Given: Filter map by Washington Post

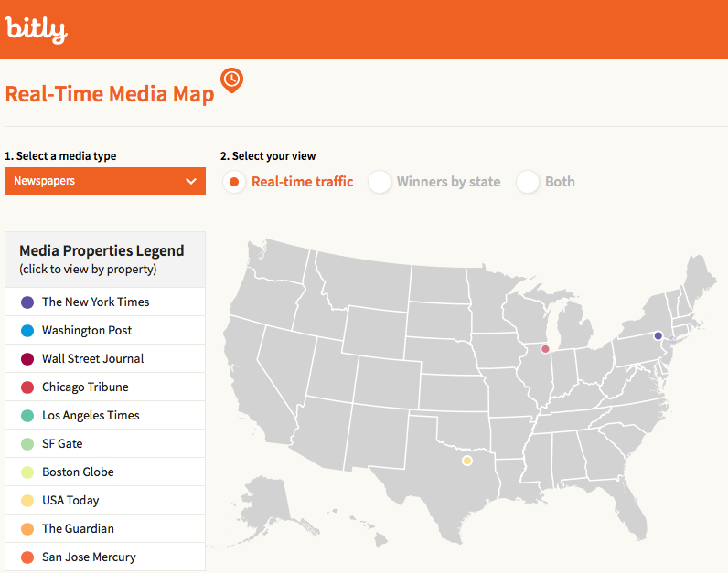Looking at the screenshot, I should [87, 330].
